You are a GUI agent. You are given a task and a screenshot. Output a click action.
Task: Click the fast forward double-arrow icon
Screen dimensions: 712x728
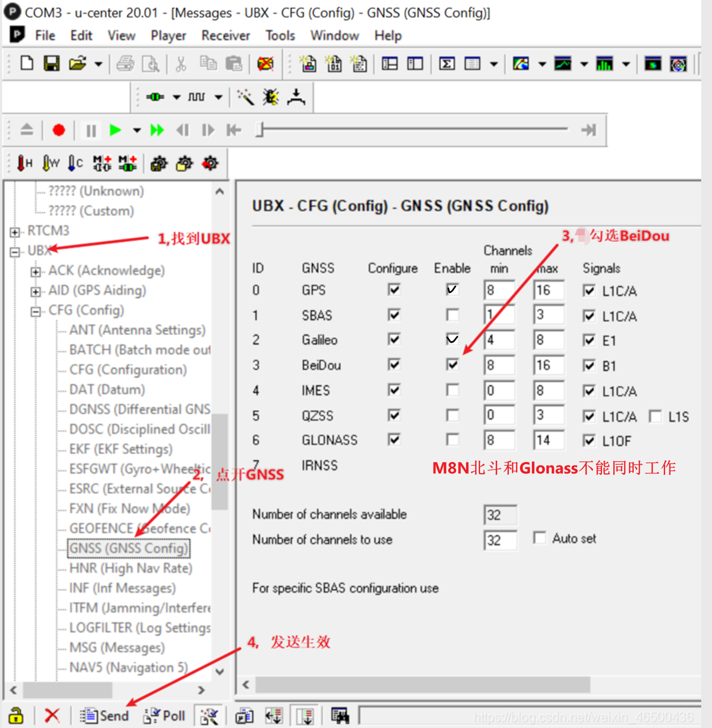(157, 130)
